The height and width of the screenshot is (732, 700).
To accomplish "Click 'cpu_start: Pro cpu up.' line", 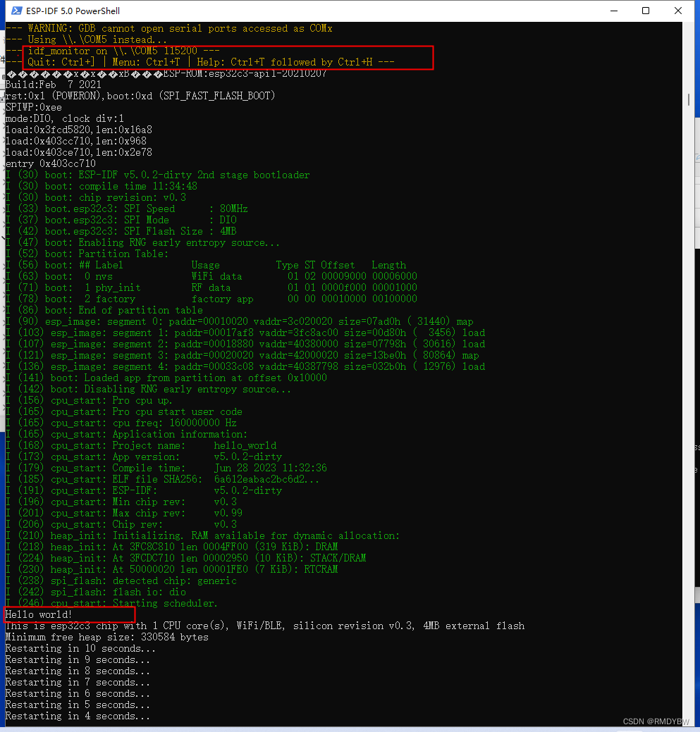I will (x=89, y=401).
